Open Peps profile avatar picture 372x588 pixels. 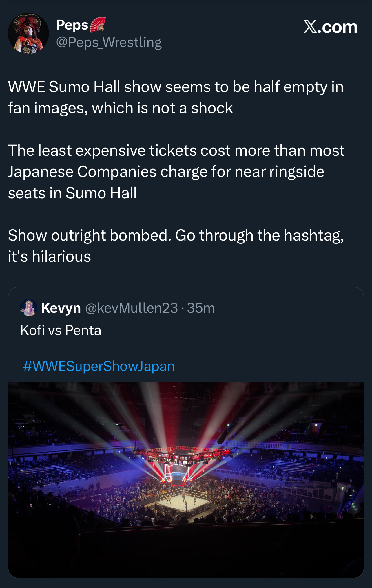point(28,34)
